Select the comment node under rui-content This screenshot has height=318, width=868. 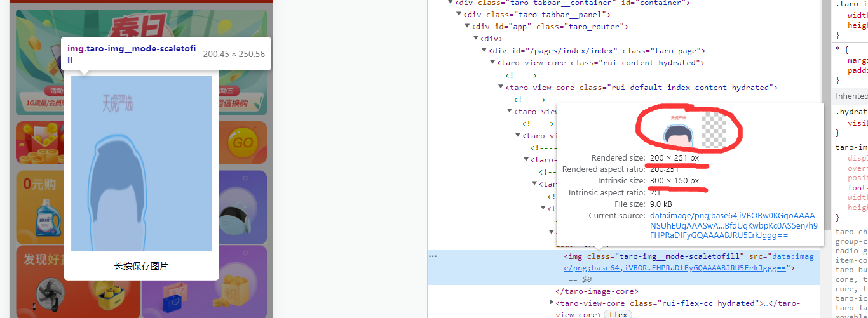pos(521,75)
